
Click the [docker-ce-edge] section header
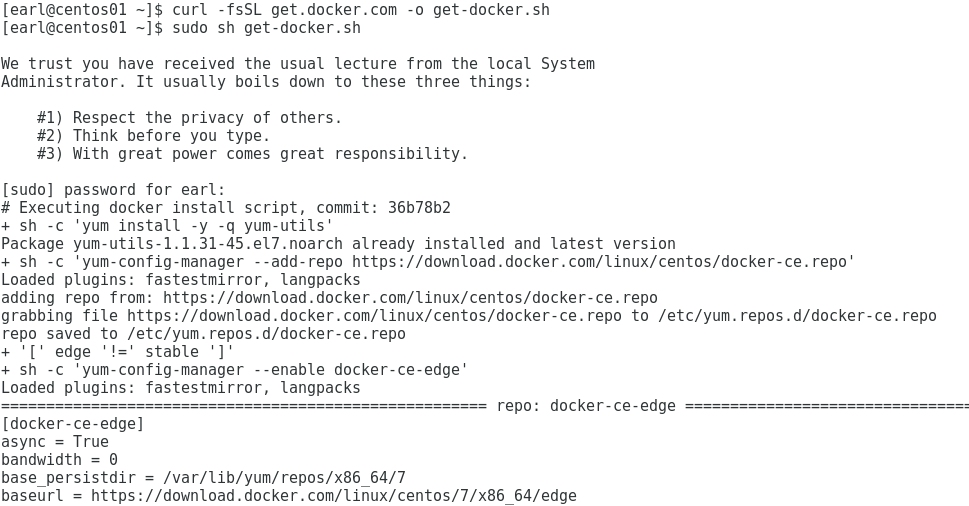tap(73, 424)
